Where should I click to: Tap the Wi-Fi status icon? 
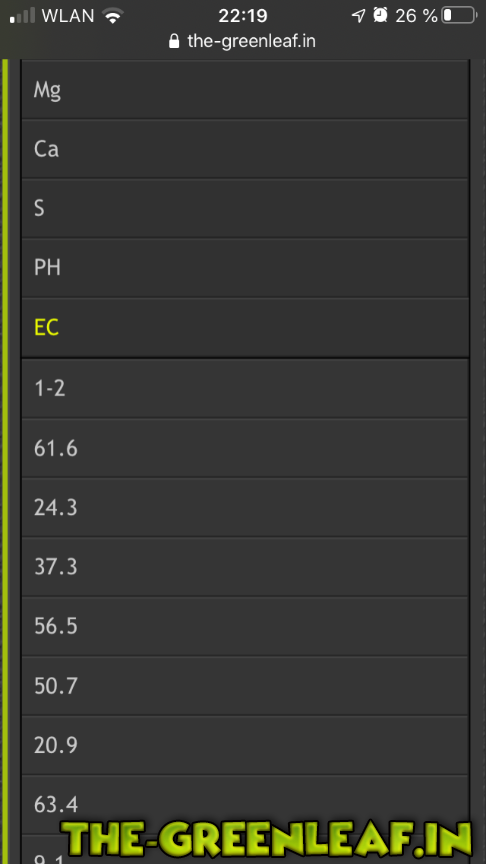113,16
